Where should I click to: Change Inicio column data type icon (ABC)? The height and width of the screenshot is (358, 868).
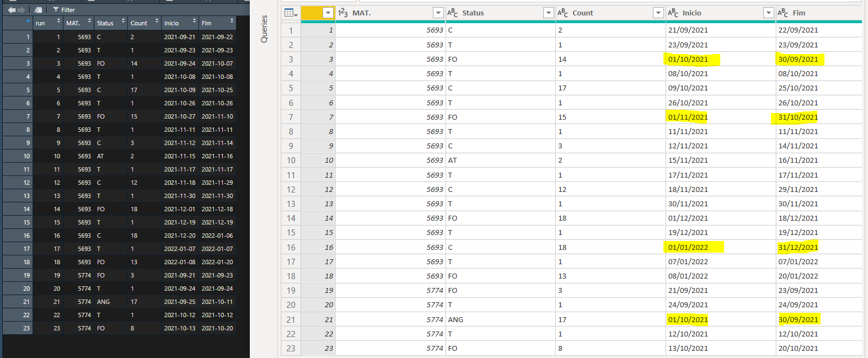pyautogui.click(x=673, y=13)
